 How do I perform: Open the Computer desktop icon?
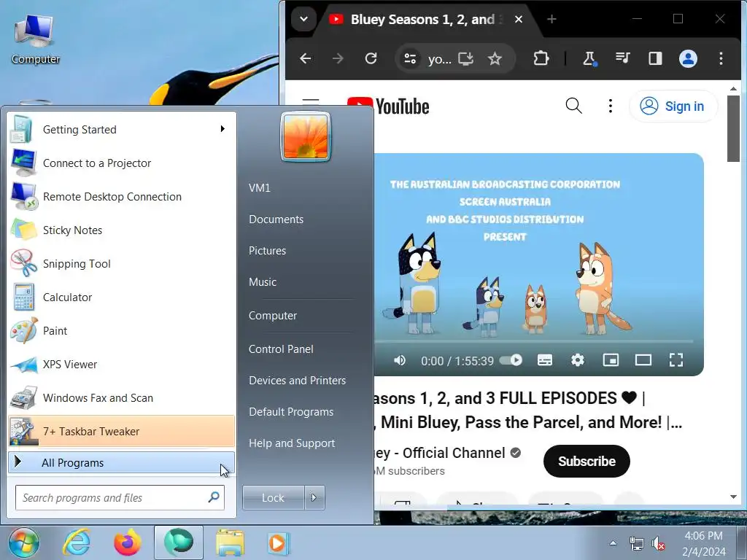click(35, 39)
